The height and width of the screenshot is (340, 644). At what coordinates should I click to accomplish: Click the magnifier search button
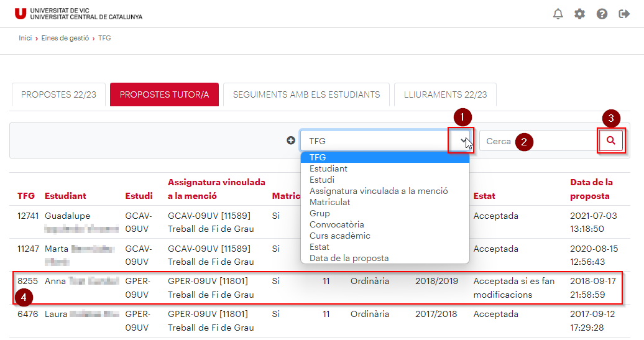(610, 140)
